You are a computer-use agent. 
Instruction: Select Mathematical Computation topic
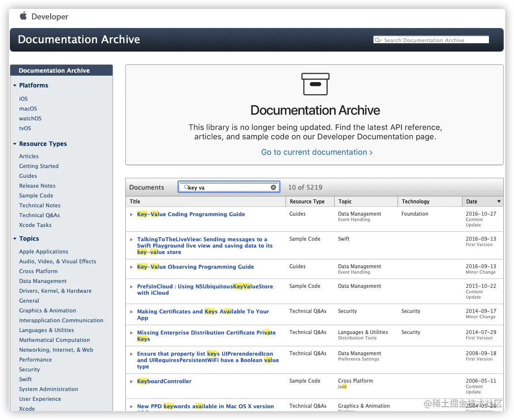pos(55,340)
